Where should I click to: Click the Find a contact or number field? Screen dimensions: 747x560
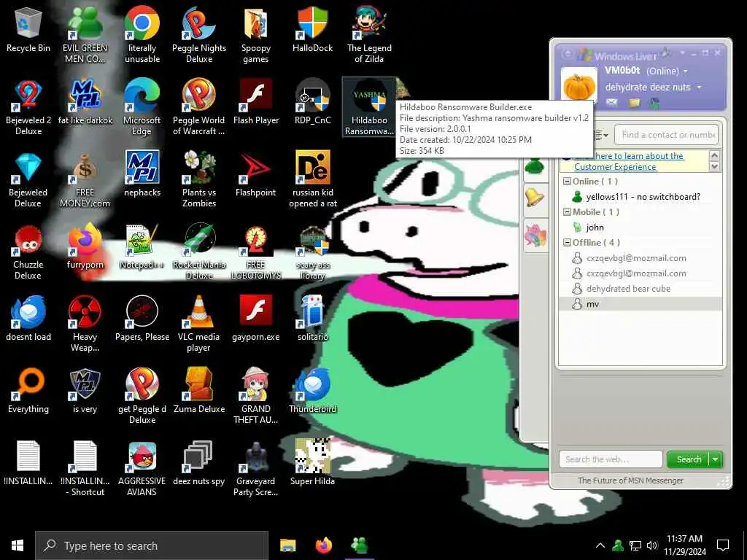coord(667,135)
